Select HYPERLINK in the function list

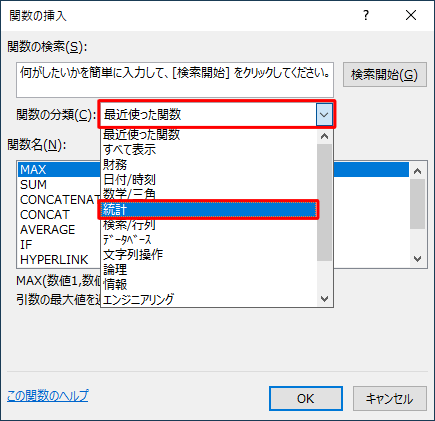[59, 260]
